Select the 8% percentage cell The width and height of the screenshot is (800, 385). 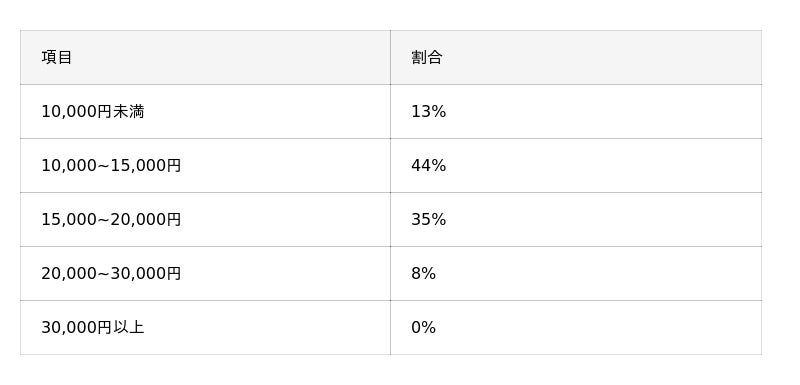[576, 273]
